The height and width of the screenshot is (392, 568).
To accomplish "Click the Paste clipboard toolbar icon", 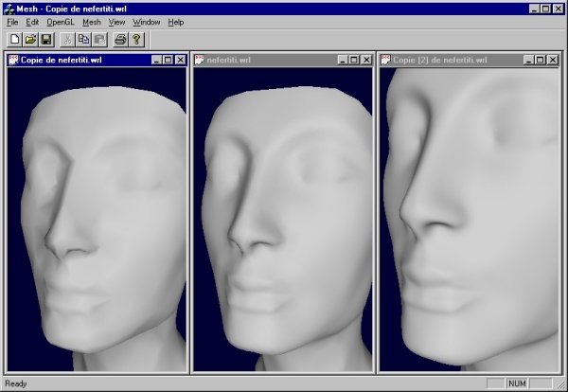I will pos(99,40).
